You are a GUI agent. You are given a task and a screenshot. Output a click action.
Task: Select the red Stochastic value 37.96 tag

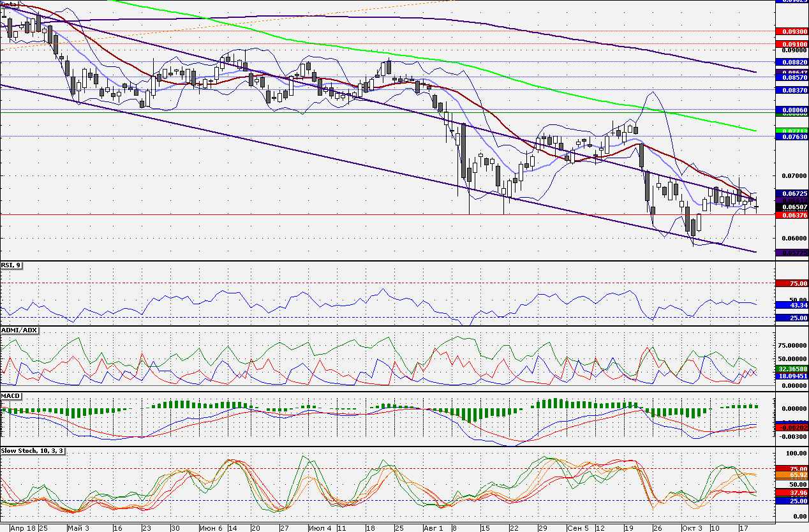pyautogui.click(x=792, y=492)
